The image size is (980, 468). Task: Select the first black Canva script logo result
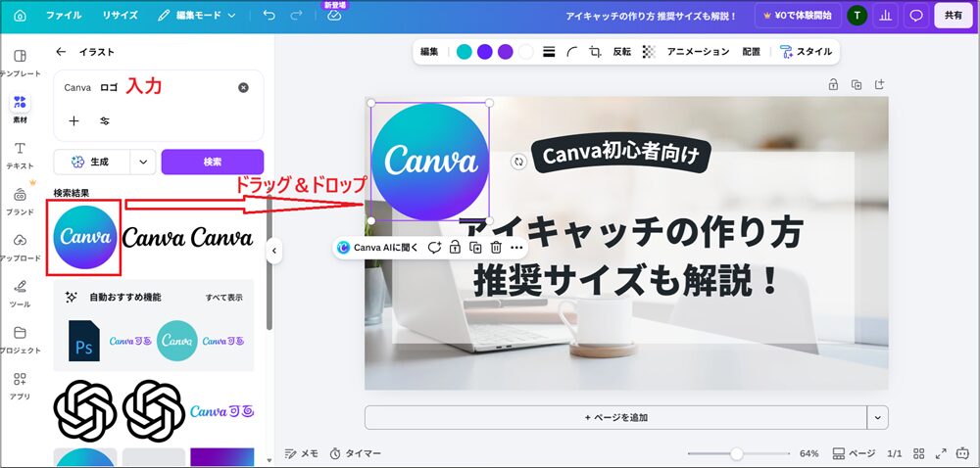click(154, 238)
